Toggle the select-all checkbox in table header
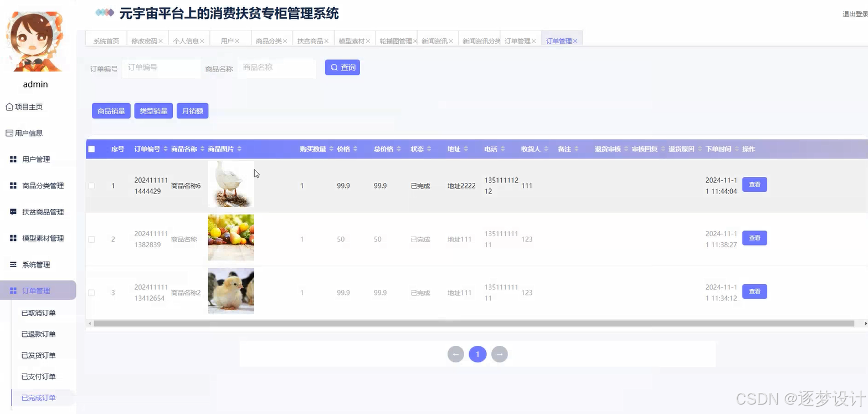This screenshot has height=414, width=868. 91,149
